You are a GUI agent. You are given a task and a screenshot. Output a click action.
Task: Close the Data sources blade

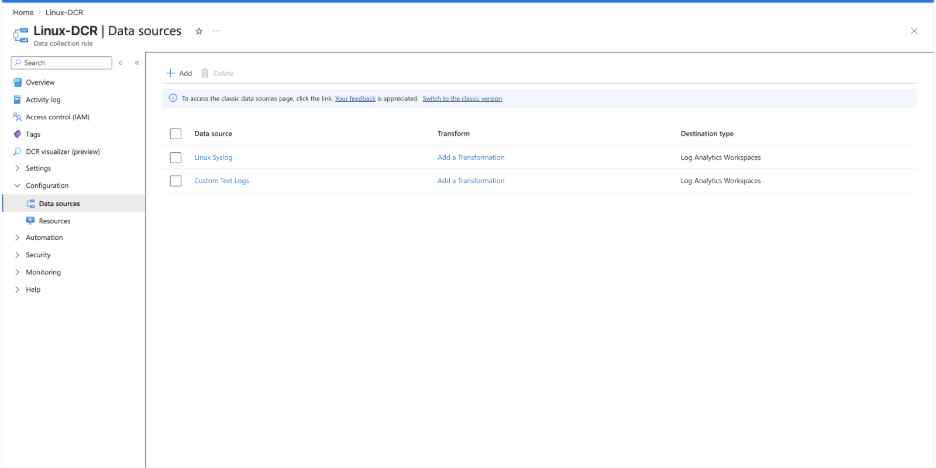pos(914,31)
